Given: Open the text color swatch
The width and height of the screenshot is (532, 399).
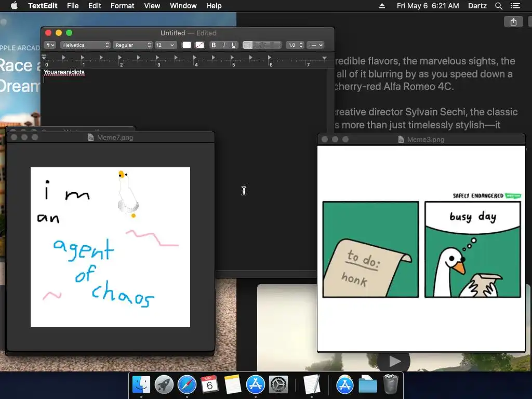Looking at the screenshot, I should tap(187, 45).
